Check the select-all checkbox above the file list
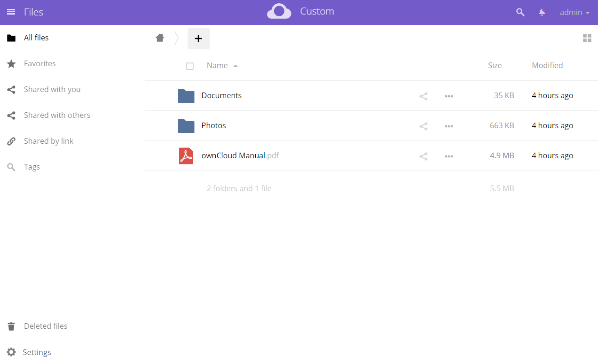Screen dimensions: 598x364 (x=190, y=66)
